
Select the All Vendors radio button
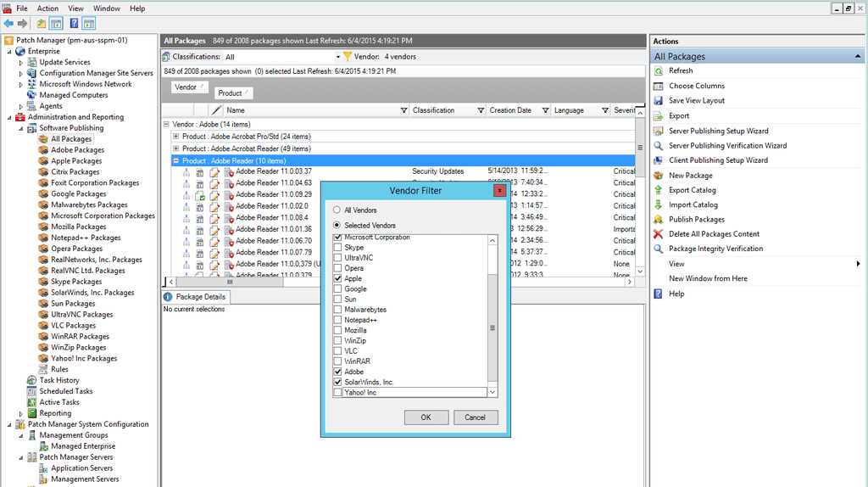pyautogui.click(x=337, y=210)
